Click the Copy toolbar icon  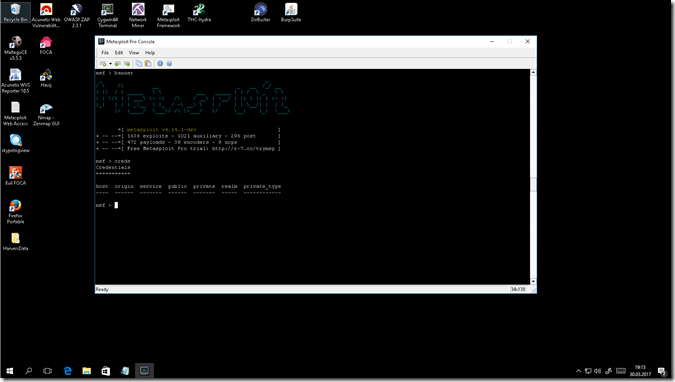[139, 64]
